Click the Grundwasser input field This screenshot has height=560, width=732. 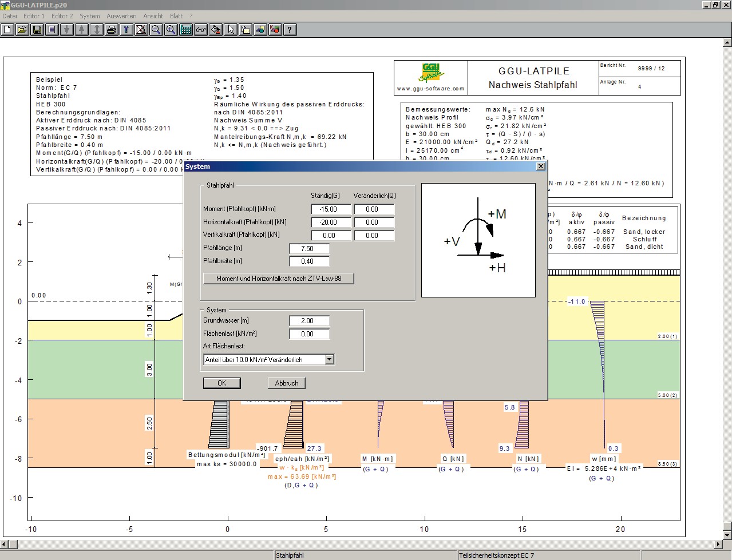[x=310, y=321]
